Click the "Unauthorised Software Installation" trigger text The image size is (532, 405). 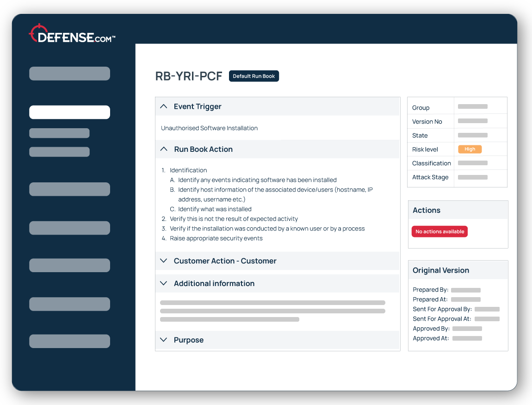(x=209, y=128)
